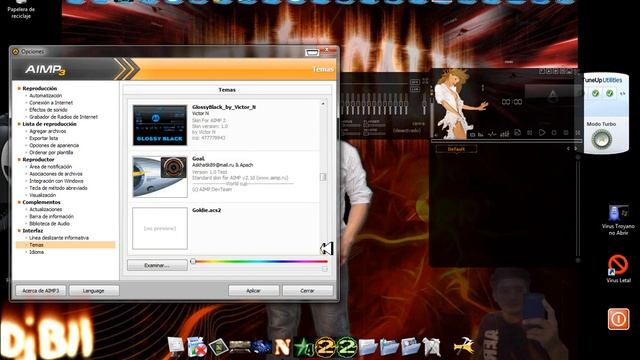Click the play icon in the AIMP player

click(542, 133)
